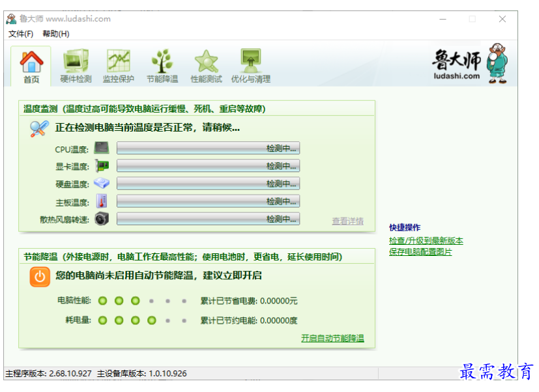Open the 查看详情 details link
Viewport: 539px width, 392px height.
click(x=348, y=221)
